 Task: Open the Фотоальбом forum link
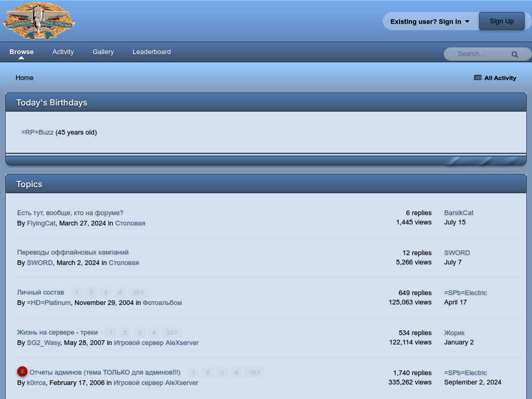pos(162,303)
